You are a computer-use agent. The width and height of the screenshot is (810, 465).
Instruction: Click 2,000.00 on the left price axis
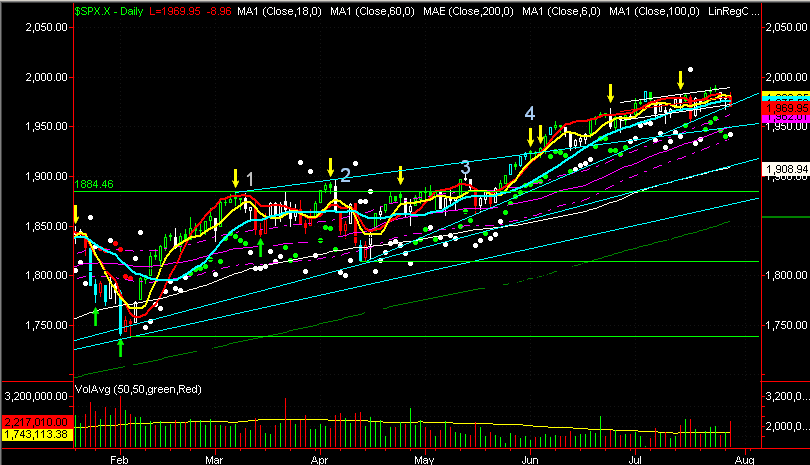coord(46,77)
